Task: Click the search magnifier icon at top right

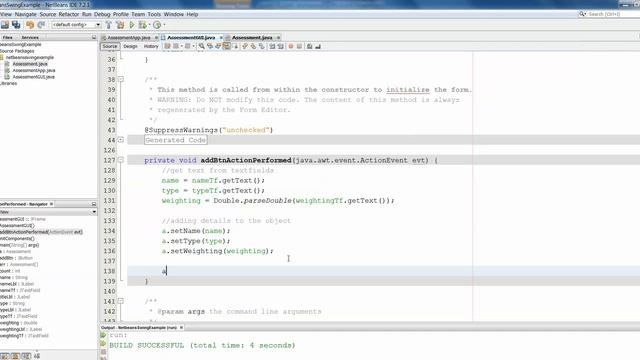Action: point(582,14)
